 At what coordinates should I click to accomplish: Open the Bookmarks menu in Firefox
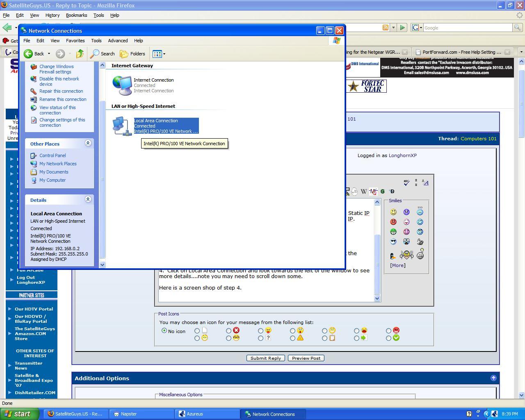(76, 15)
